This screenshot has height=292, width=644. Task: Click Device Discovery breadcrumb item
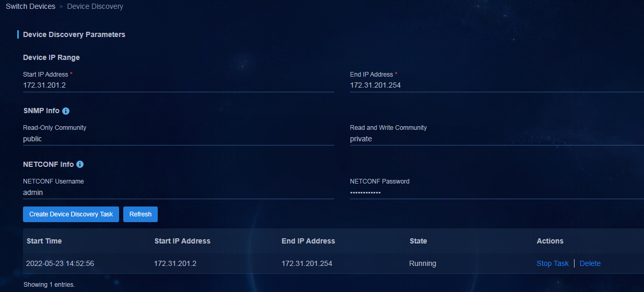(95, 7)
